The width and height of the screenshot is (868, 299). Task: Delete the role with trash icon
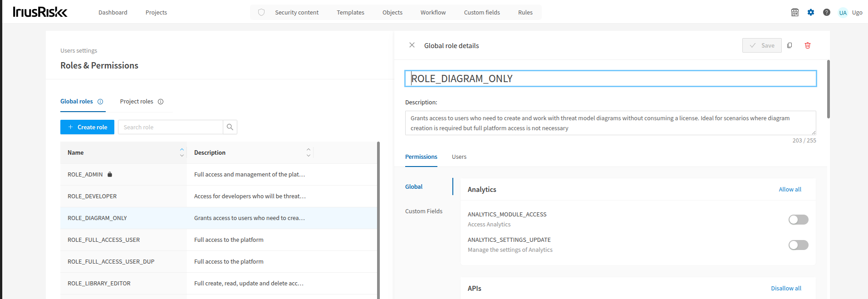tap(808, 45)
